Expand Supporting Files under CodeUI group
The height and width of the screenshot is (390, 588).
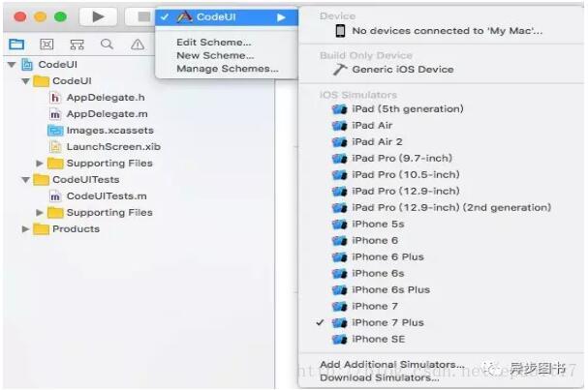point(40,164)
